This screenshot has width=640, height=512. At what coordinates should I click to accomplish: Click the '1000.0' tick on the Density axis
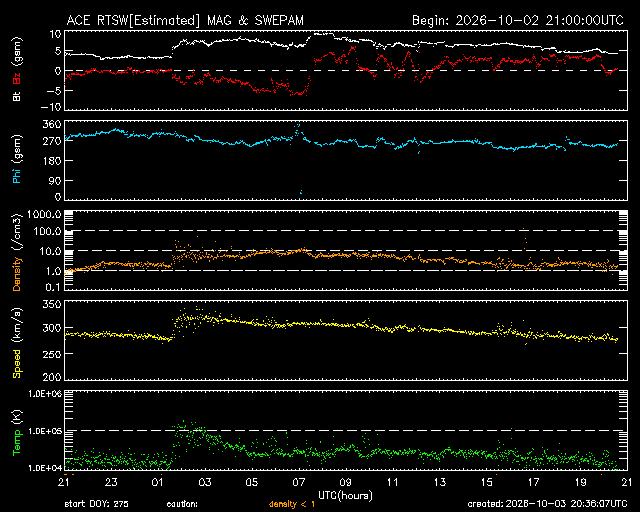pos(44,214)
